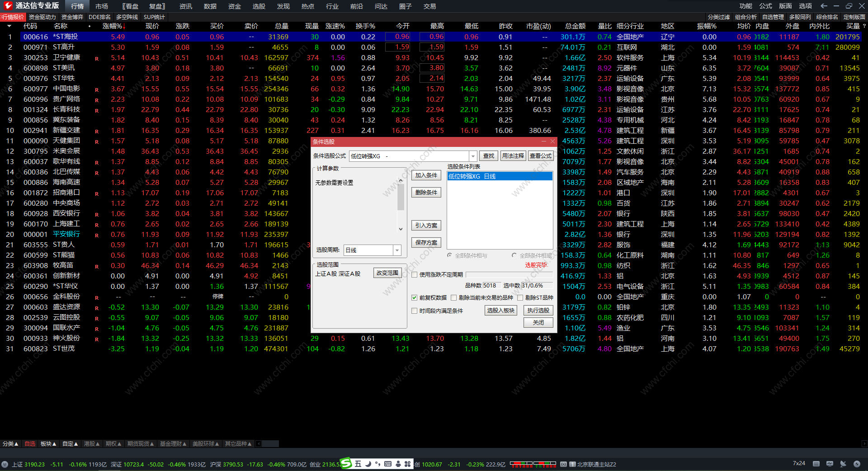Image resolution: width=868 pixels, height=471 pixels.
Task: Click the satellite signal icon in status bar
Action: click(x=843, y=464)
